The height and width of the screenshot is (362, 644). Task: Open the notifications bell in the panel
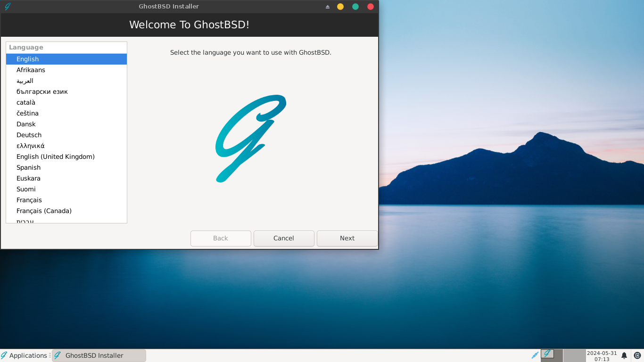(x=624, y=355)
